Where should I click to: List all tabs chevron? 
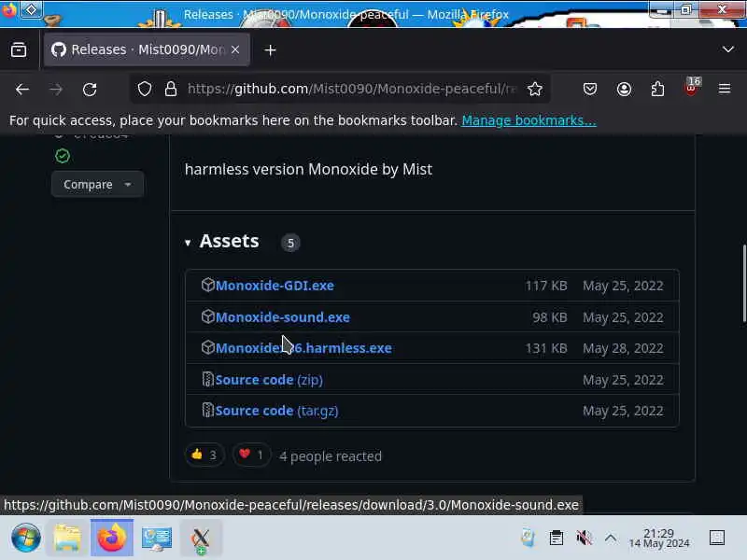tap(727, 49)
